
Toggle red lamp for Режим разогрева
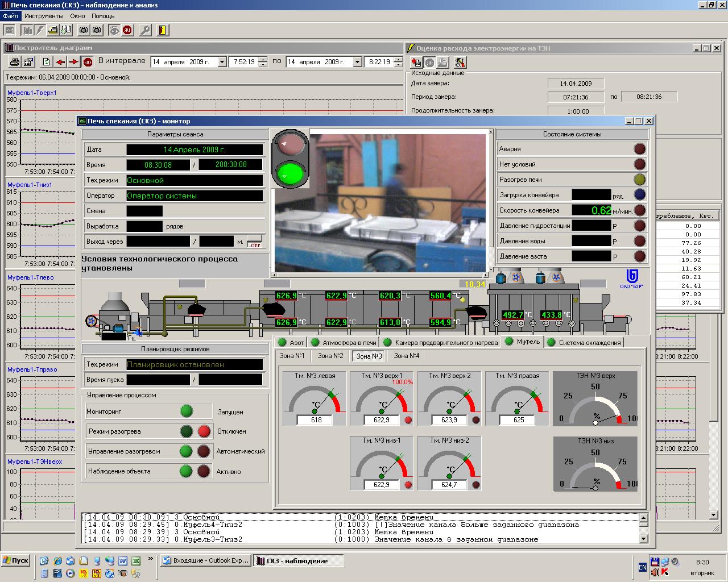pyautogui.click(x=204, y=431)
